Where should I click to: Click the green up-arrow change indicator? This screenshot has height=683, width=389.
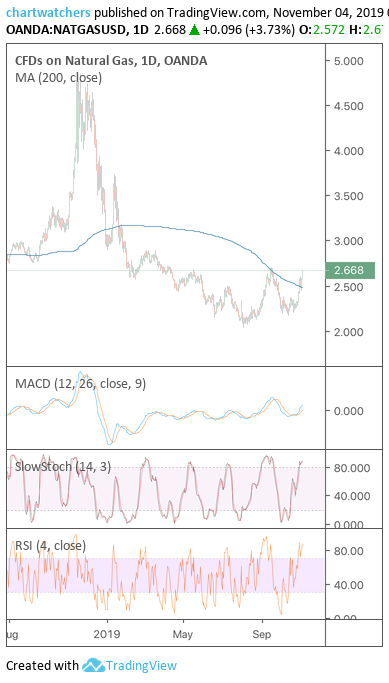[194, 30]
